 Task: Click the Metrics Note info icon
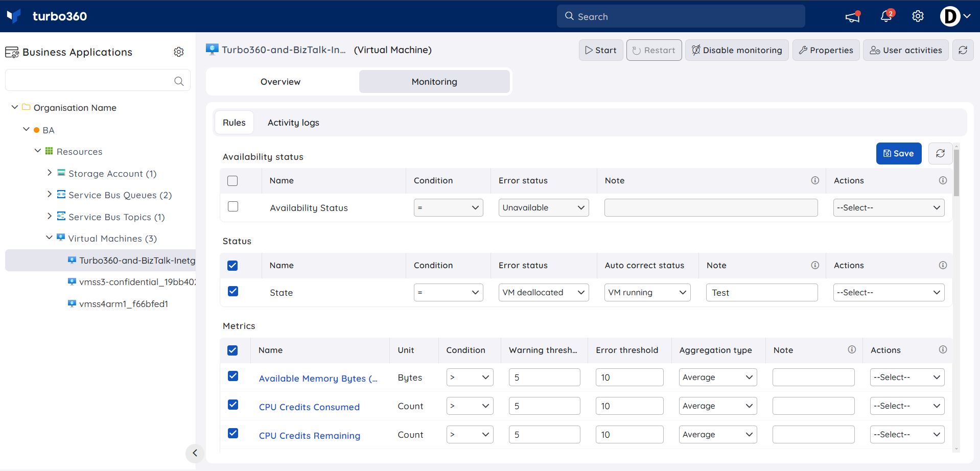(852, 349)
